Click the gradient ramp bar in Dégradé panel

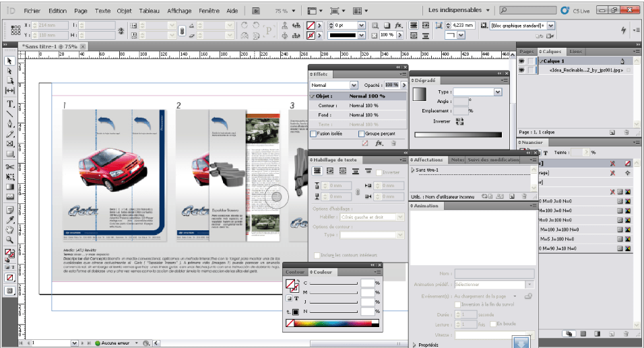click(458, 135)
